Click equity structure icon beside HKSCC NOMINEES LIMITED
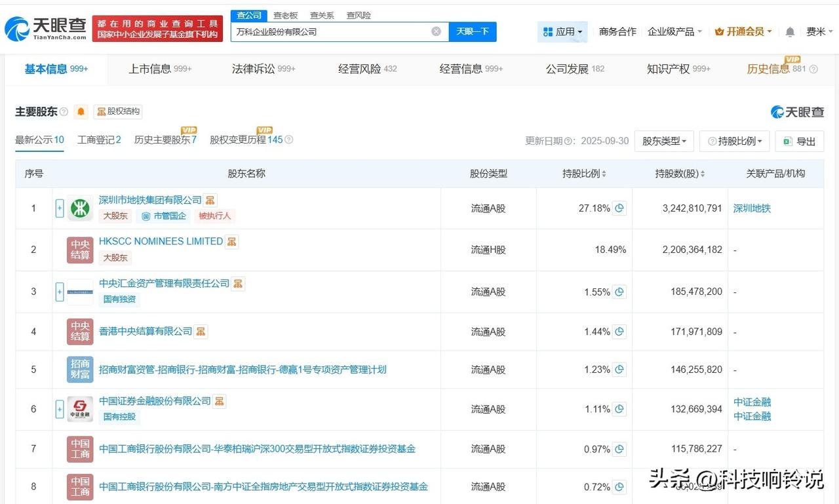The height and width of the screenshot is (504, 839). tap(231, 241)
